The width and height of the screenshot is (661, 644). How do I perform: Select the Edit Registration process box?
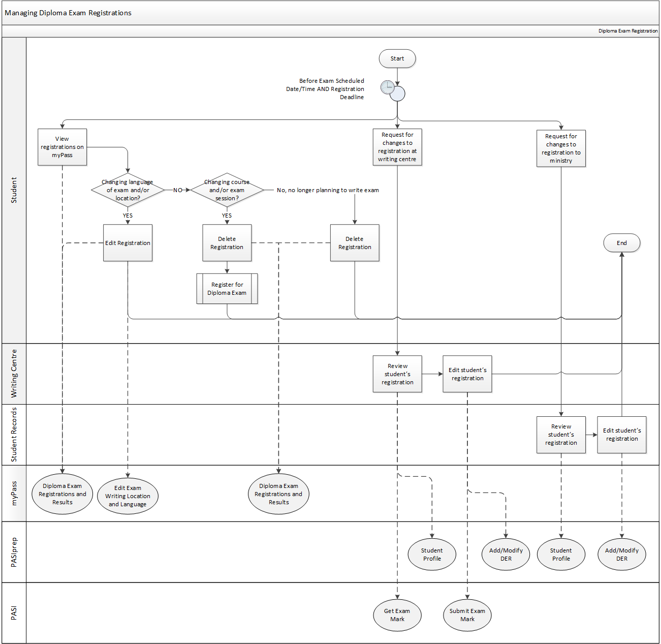click(128, 243)
